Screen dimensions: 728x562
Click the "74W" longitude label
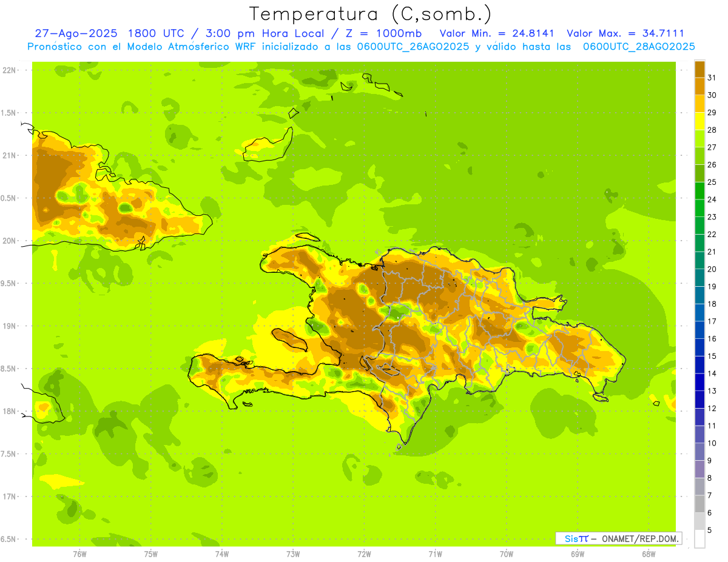pos(221,554)
